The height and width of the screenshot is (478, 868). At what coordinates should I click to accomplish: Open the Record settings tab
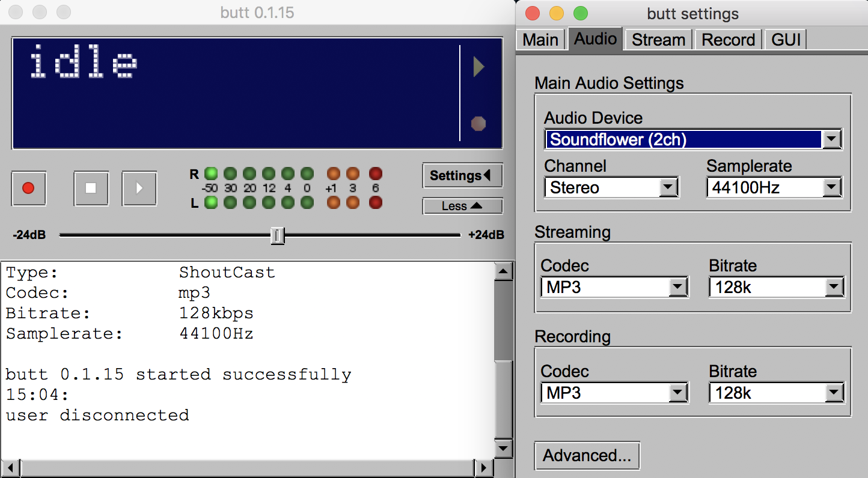point(728,40)
